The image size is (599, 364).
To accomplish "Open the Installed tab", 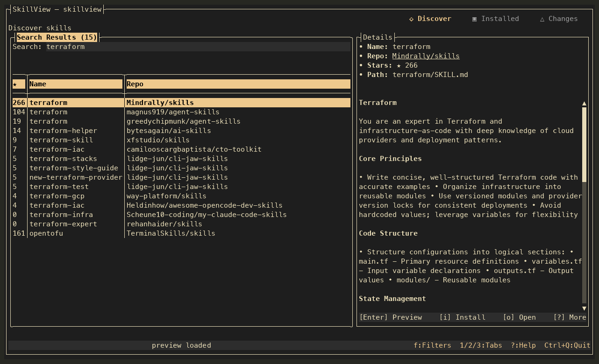I will click(495, 19).
